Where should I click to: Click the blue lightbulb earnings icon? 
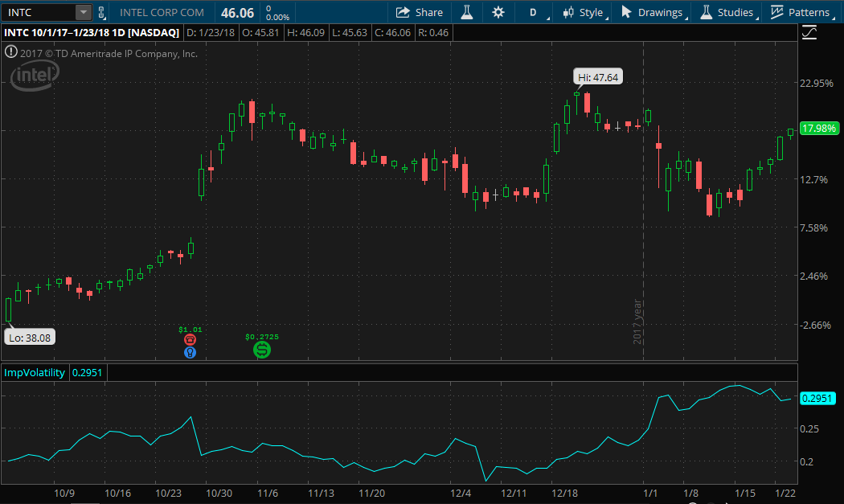(190, 353)
